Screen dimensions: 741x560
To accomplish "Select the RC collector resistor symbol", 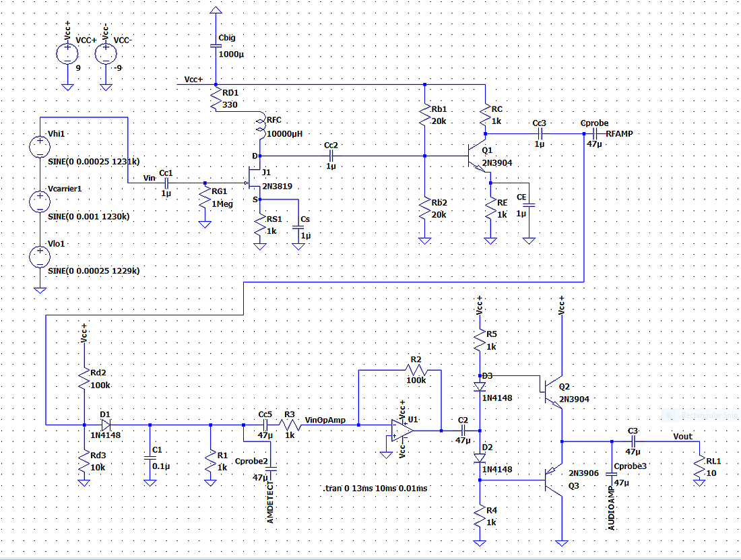I will click(x=485, y=115).
